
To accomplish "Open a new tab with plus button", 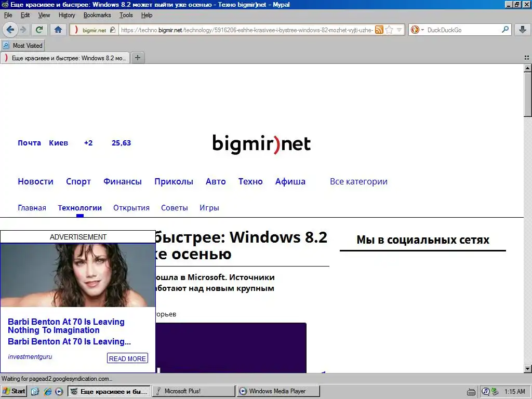I will (x=137, y=58).
